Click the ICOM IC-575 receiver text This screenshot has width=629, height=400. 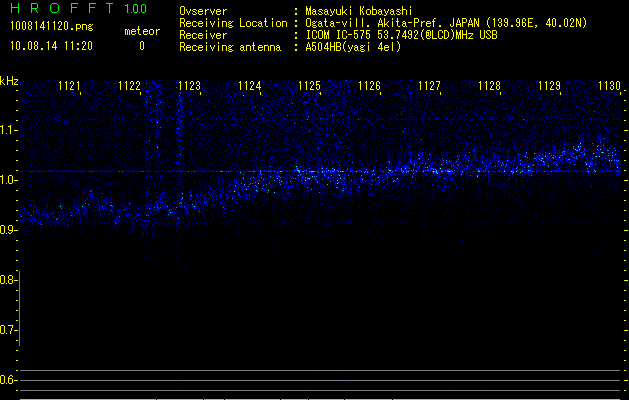(x=402, y=35)
